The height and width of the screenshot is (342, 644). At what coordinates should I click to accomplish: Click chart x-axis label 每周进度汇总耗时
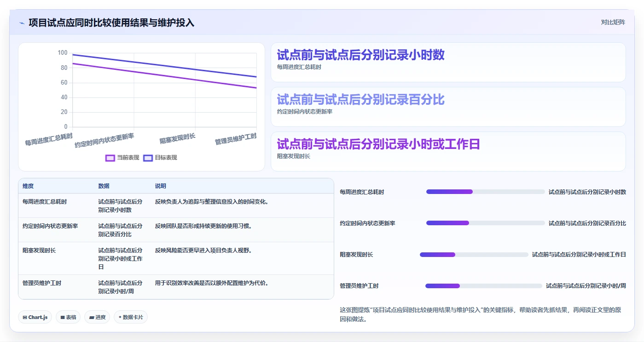click(49, 139)
